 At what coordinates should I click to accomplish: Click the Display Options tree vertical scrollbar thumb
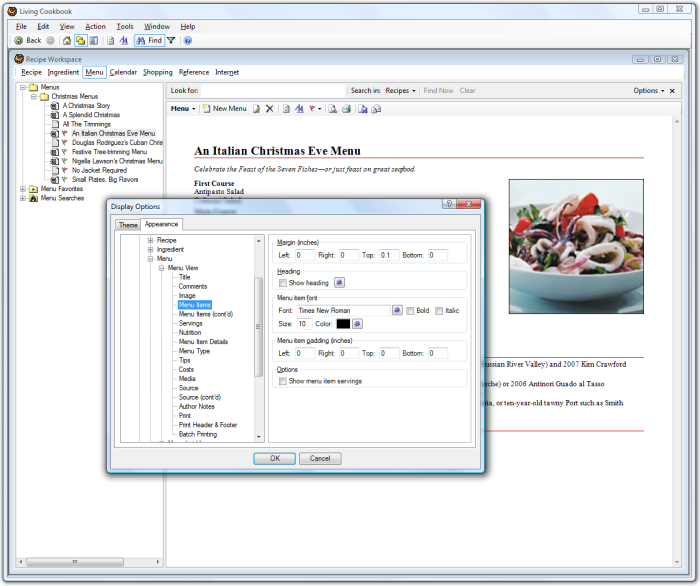tap(258, 327)
